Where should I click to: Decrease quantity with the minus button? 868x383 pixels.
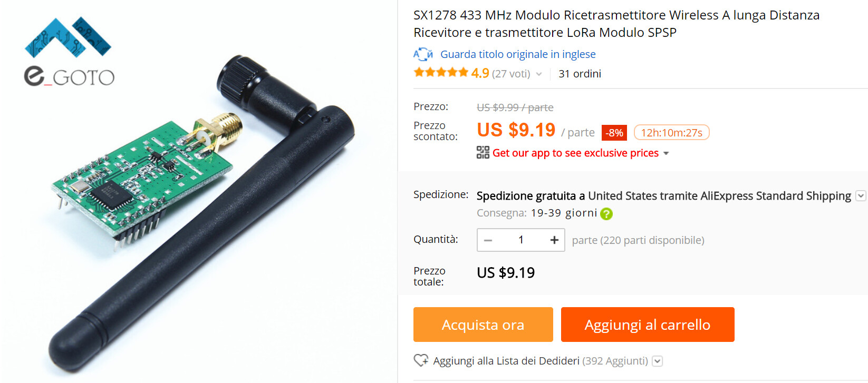[488, 240]
